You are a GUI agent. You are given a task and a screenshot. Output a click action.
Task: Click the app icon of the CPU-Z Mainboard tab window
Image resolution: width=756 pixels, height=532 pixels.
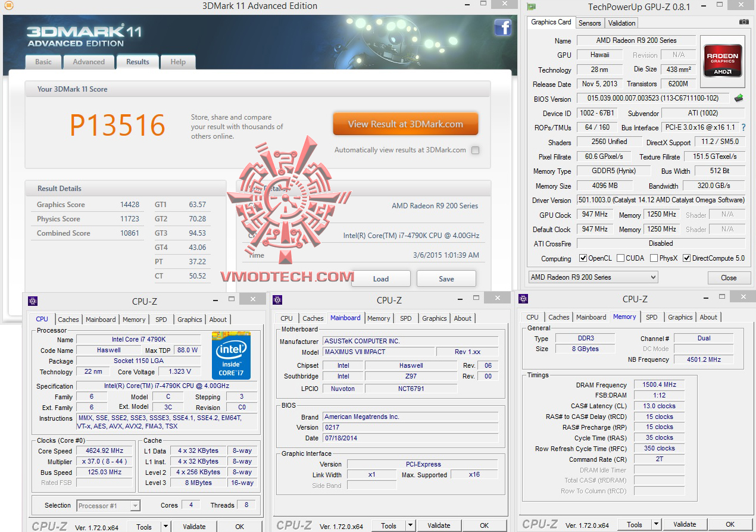pyautogui.click(x=277, y=300)
